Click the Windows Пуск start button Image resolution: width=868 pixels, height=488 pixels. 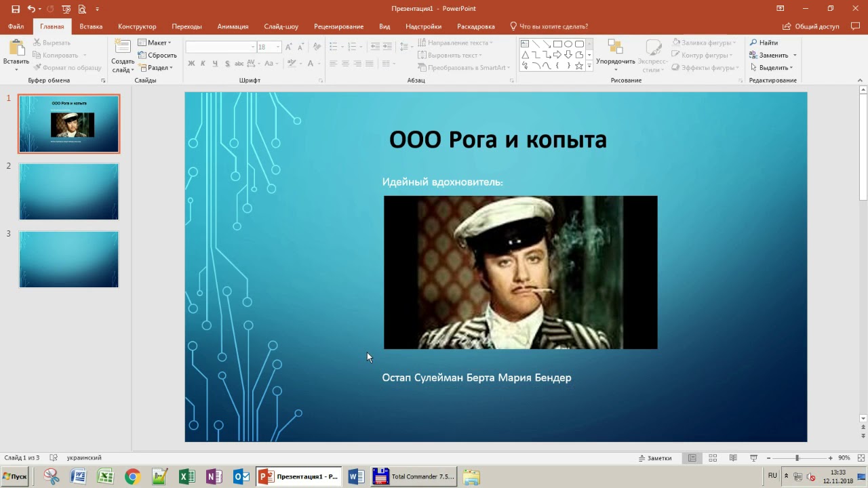tap(15, 477)
